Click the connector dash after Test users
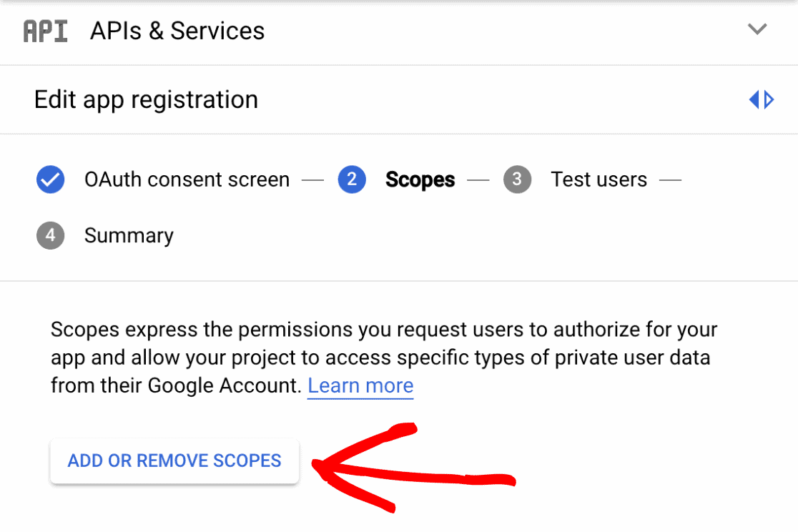 coord(670,180)
